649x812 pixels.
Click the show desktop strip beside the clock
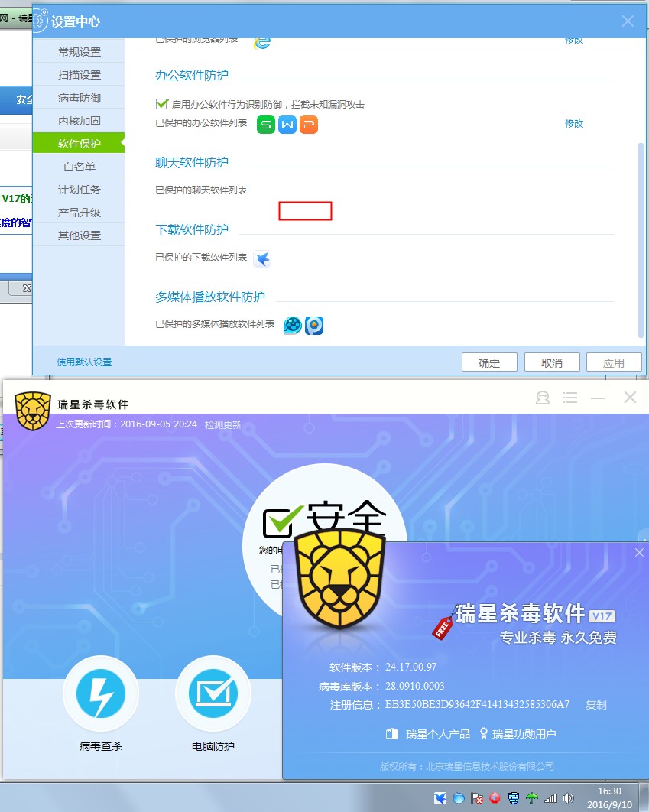(x=644, y=797)
